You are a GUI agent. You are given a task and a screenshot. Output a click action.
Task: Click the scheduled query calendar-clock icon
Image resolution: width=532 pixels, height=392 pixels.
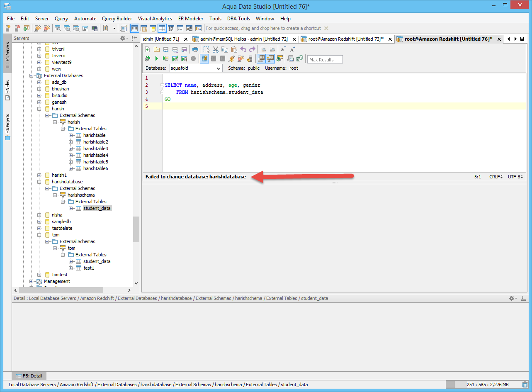point(299,59)
